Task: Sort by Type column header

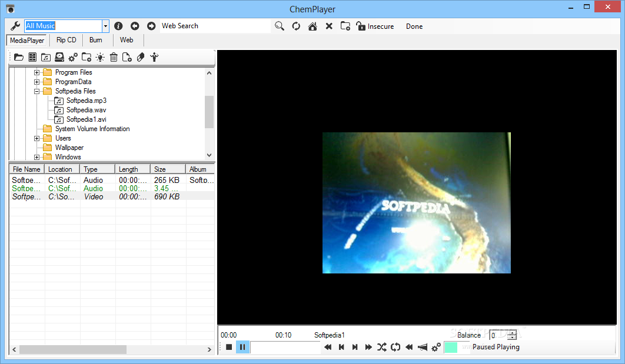Action: coord(97,169)
